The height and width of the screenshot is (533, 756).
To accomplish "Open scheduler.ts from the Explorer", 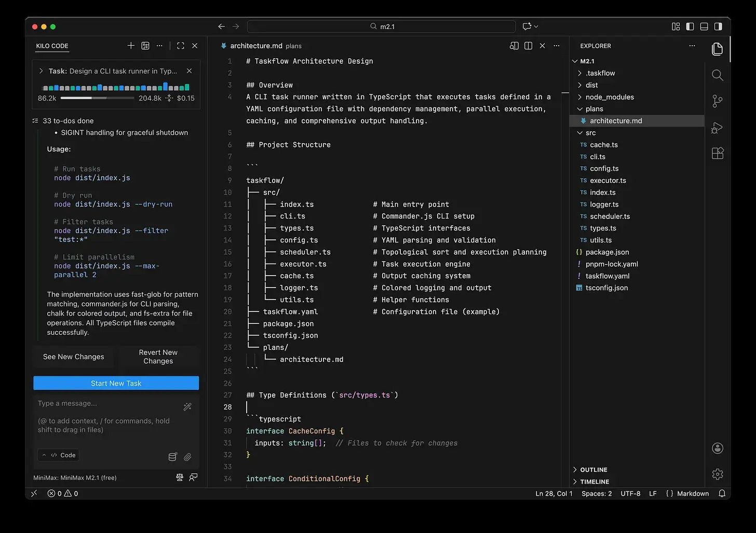I will pyautogui.click(x=610, y=216).
